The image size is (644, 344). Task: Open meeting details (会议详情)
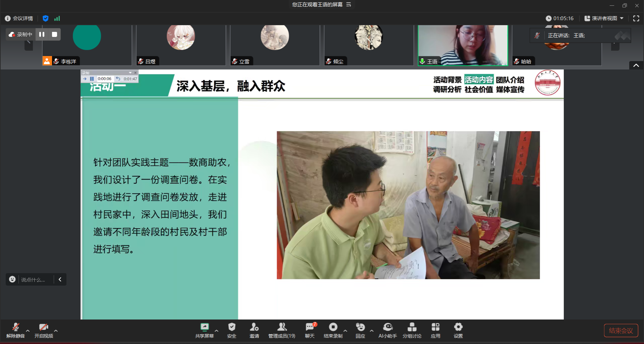(x=19, y=18)
